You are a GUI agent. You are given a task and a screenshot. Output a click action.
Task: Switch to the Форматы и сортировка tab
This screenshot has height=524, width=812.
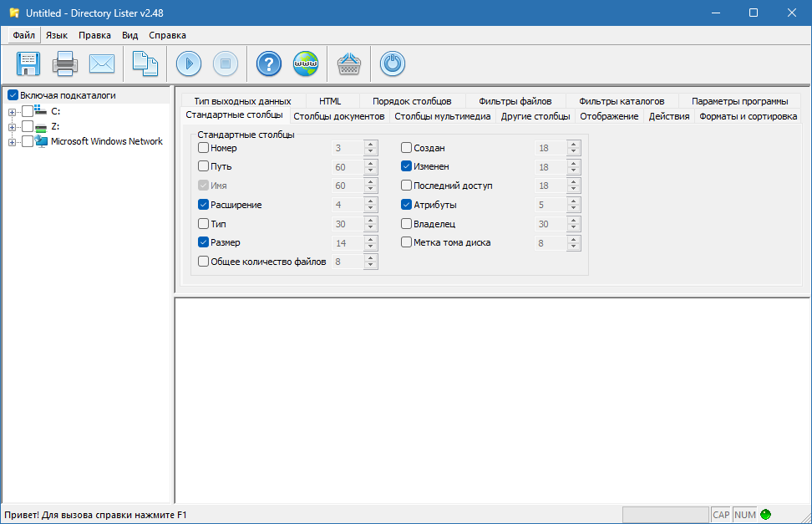(748, 116)
